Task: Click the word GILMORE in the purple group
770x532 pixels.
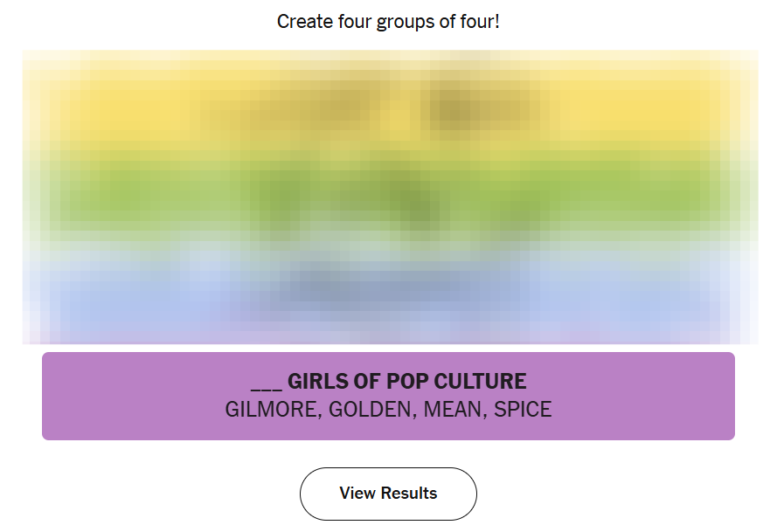Action: tap(273, 410)
